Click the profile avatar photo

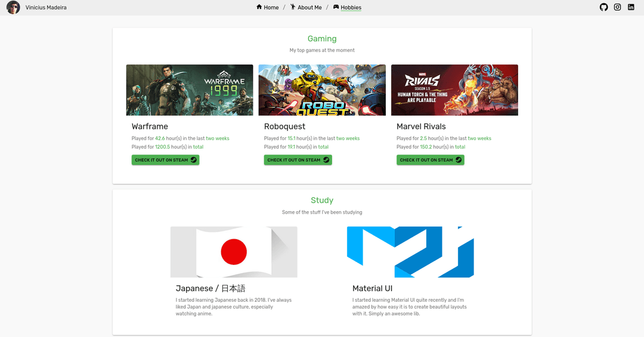13,7
